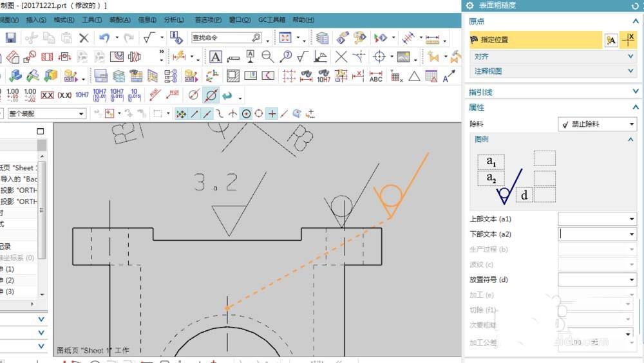Click the surface roughness check symbol in top toolbar
This screenshot has height=363, width=644.
tap(148, 38)
